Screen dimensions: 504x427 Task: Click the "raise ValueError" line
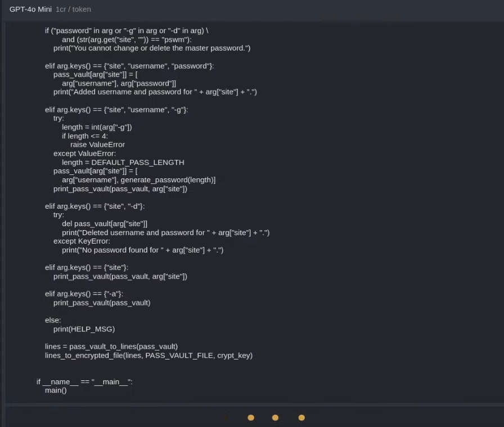click(x=97, y=145)
